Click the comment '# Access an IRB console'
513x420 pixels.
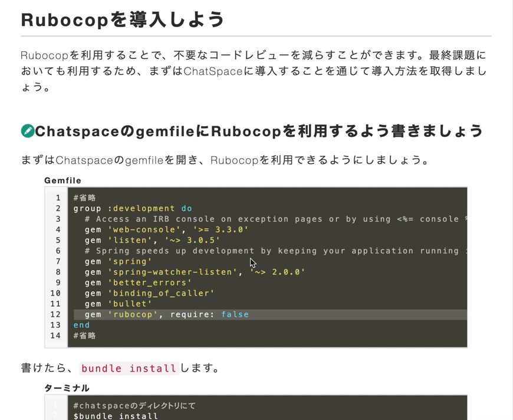pos(275,219)
